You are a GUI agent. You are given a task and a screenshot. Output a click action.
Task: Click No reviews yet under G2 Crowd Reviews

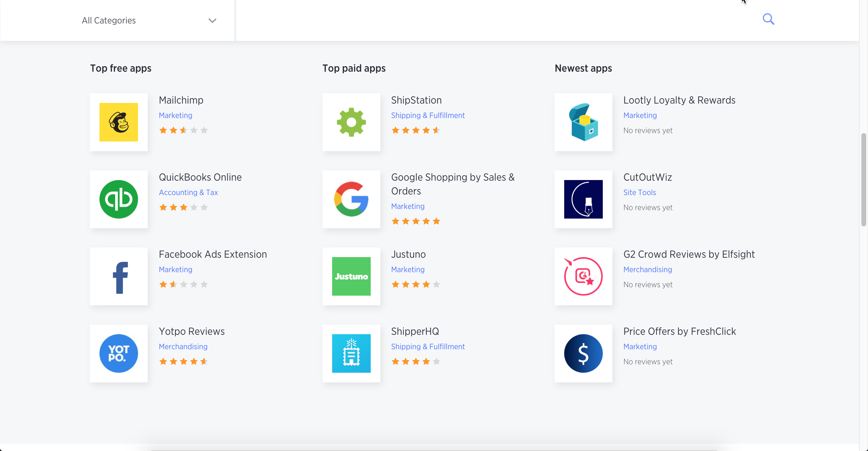[648, 285]
